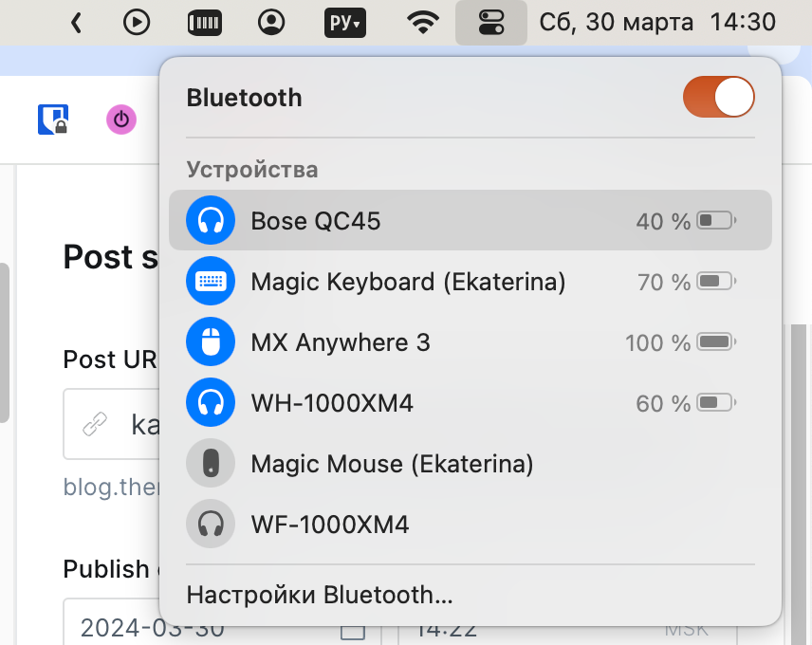The image size is (812, 645).
Task: Open Настройки Bluetooth… settings
Action: click(x=320, y=595)
